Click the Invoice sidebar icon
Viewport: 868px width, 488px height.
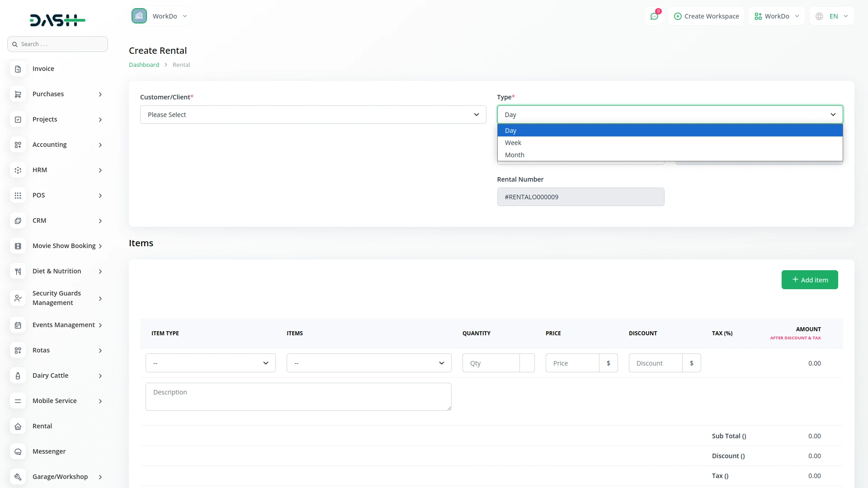pos(18,69)
